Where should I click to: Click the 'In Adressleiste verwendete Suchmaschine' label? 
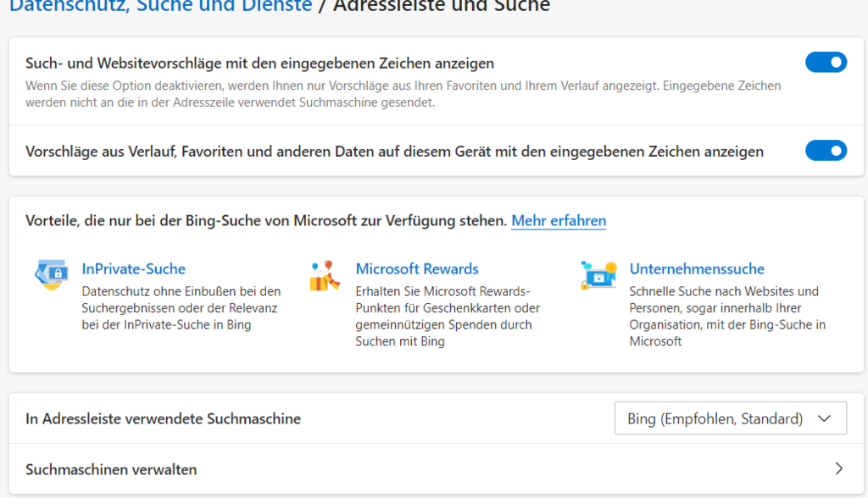point(164,418)
